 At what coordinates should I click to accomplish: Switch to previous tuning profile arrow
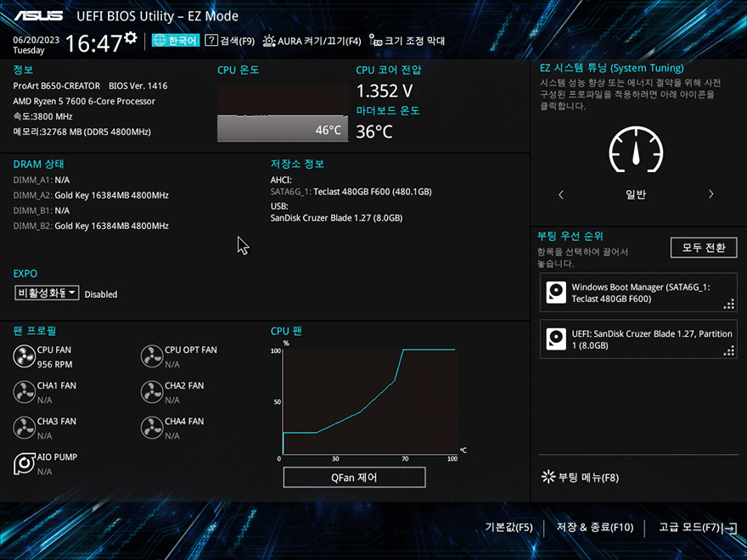(561, 194)
